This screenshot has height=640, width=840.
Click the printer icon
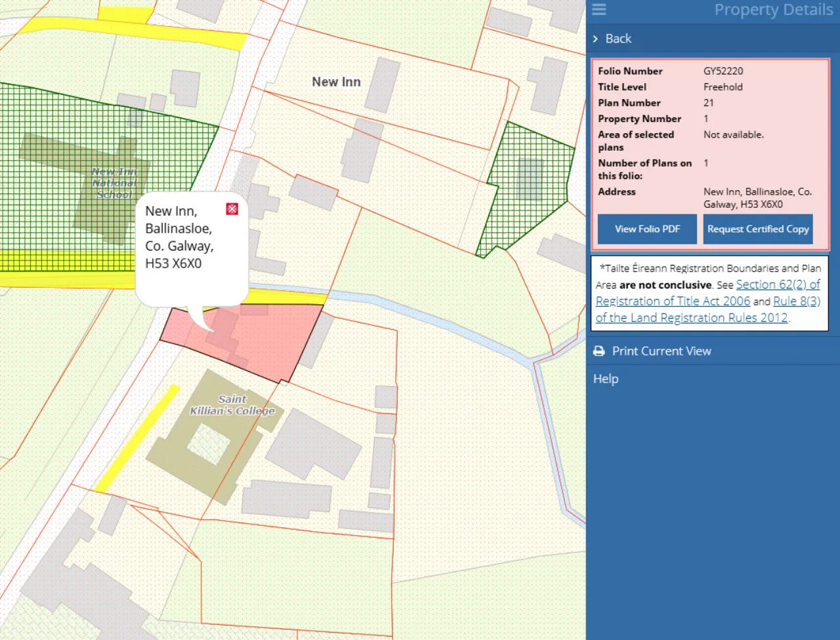[x=598, y=351]
